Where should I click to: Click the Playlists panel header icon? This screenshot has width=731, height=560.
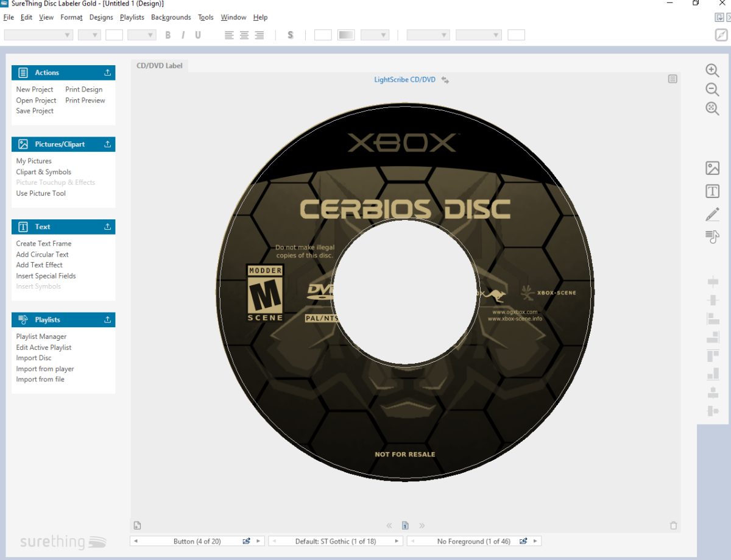[23, 319]
